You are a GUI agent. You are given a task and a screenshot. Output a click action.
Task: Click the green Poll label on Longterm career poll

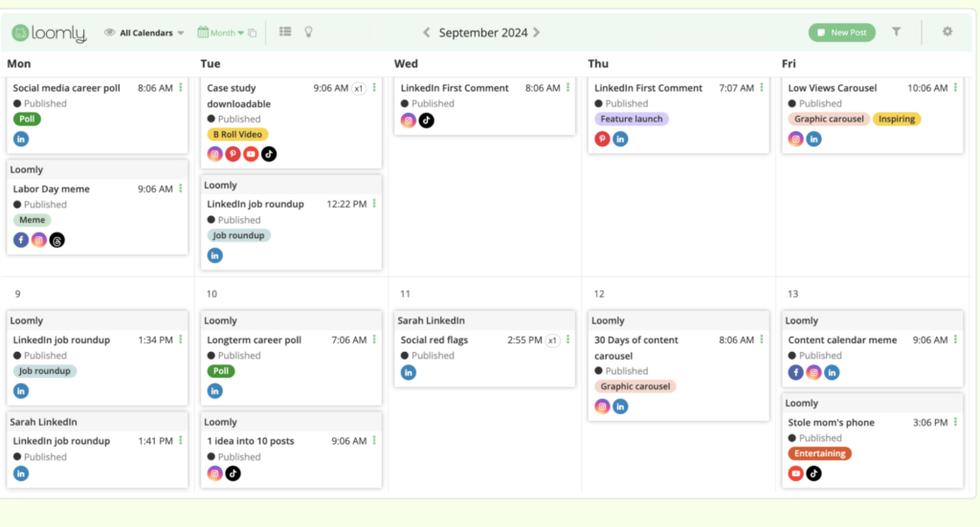220,371
